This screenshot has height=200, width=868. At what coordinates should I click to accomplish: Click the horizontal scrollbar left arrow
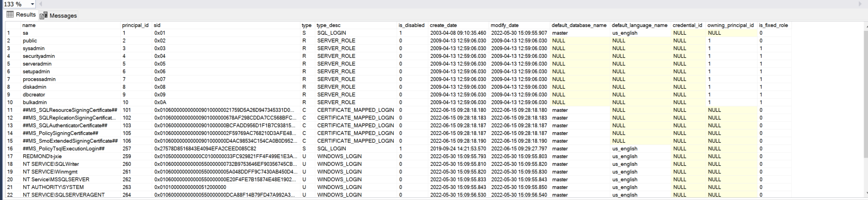point(40,4)
